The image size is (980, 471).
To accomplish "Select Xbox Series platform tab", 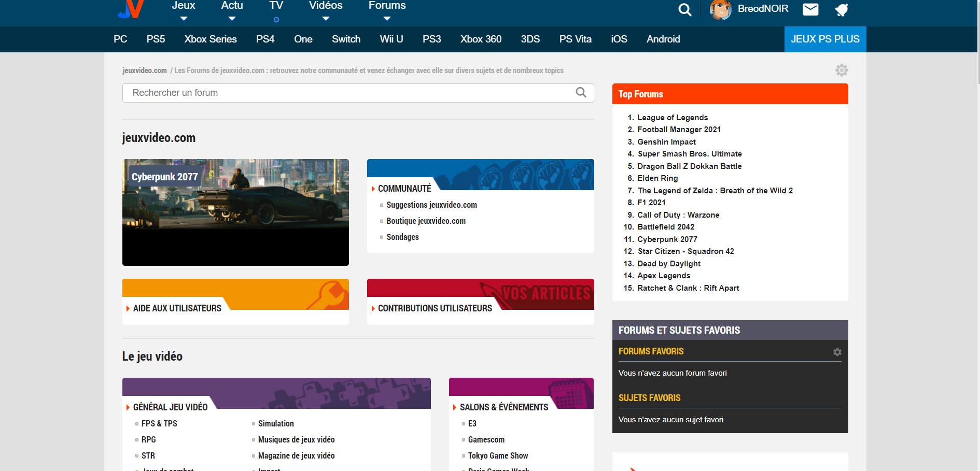I will click(x=211, y=39).
